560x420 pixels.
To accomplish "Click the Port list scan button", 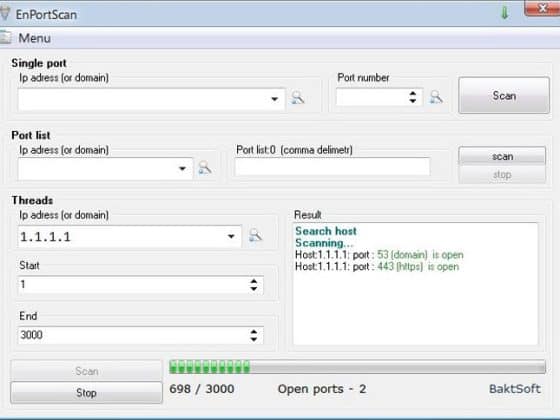I will 502,156.
